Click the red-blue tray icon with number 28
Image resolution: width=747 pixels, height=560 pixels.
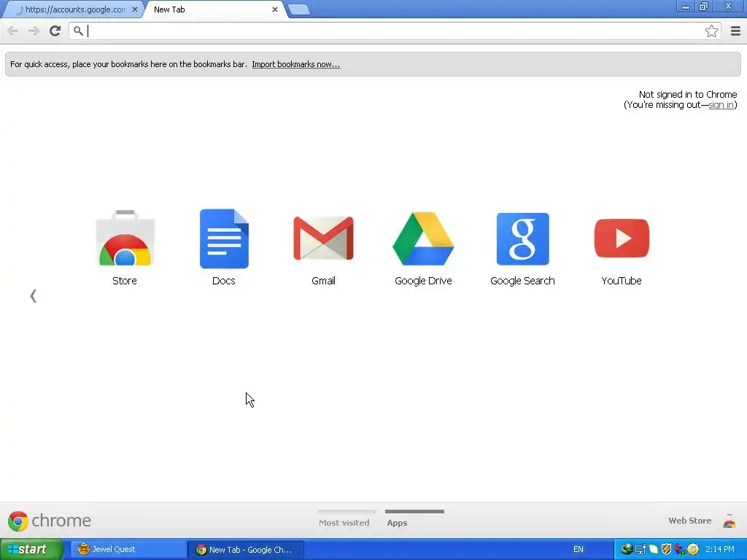coord(680,550)
